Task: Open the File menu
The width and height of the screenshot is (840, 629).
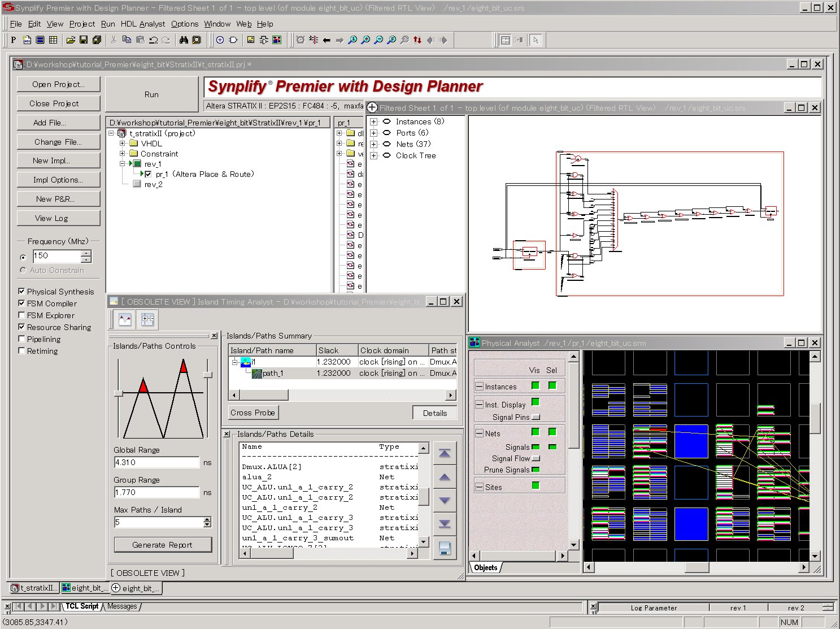Action: point(16,24)
